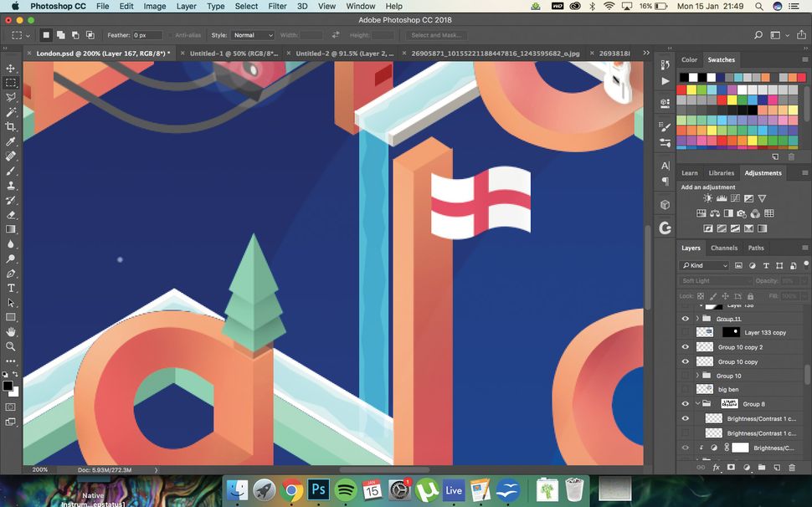This screenshot has width=812, height=507.
Task: Add a new Levels adjustment
Action: click(x=722, y=197)
